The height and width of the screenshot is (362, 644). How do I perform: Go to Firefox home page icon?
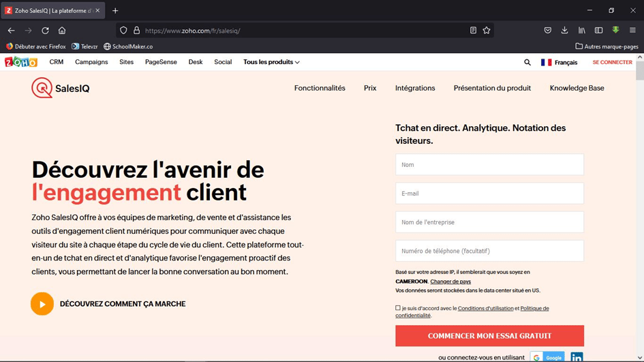click(62, 31)
